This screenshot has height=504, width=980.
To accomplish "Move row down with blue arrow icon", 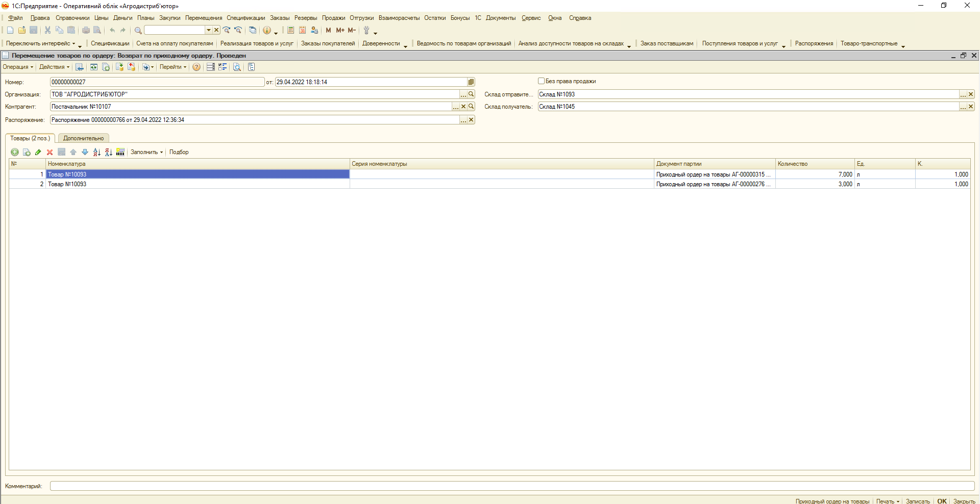I will [x=85, y=152].
